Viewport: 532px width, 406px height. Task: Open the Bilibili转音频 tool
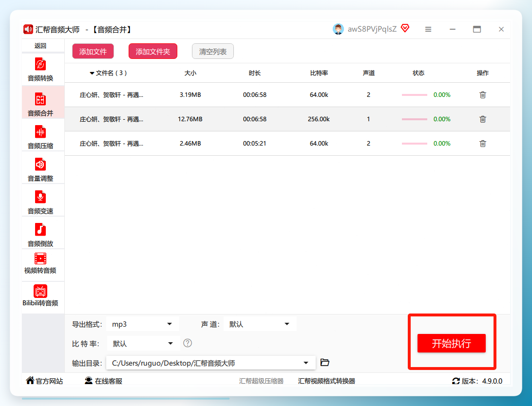(x=40, y=296)
